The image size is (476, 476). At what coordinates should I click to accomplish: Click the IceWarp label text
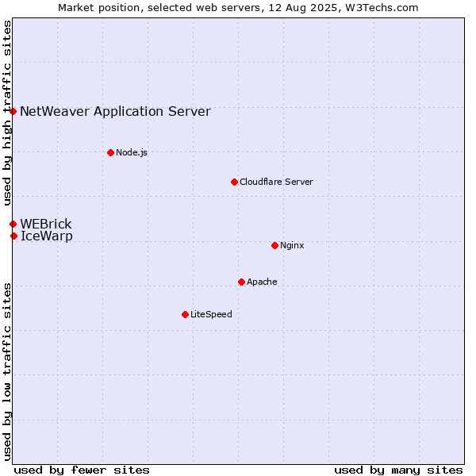47,236
